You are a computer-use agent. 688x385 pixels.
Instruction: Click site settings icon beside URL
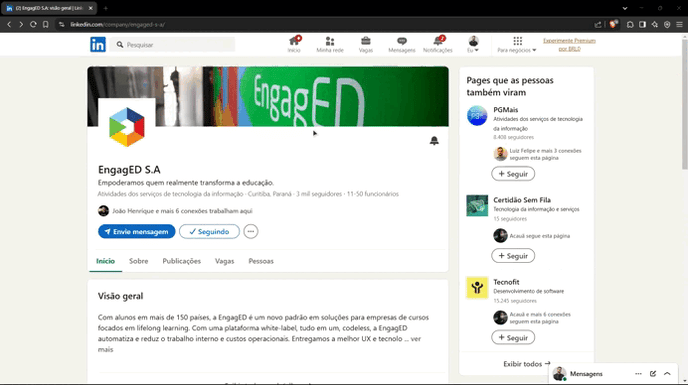61,25
